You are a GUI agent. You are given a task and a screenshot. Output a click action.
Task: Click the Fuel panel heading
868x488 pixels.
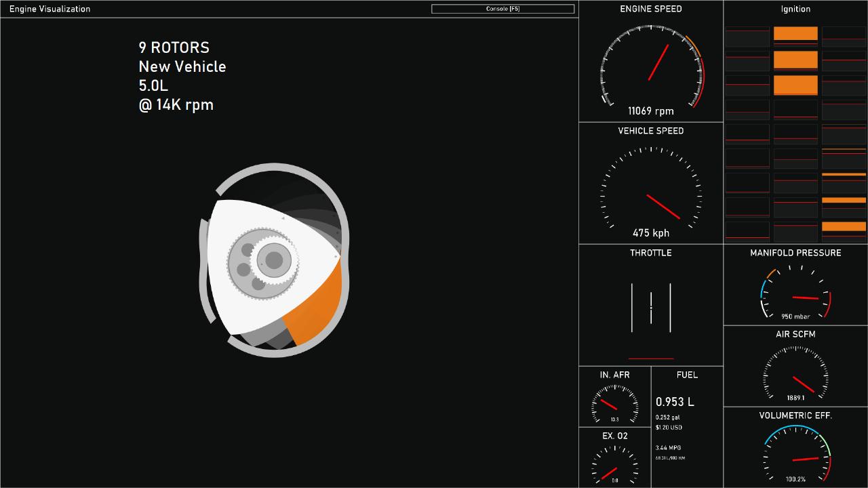click(687, 375)
